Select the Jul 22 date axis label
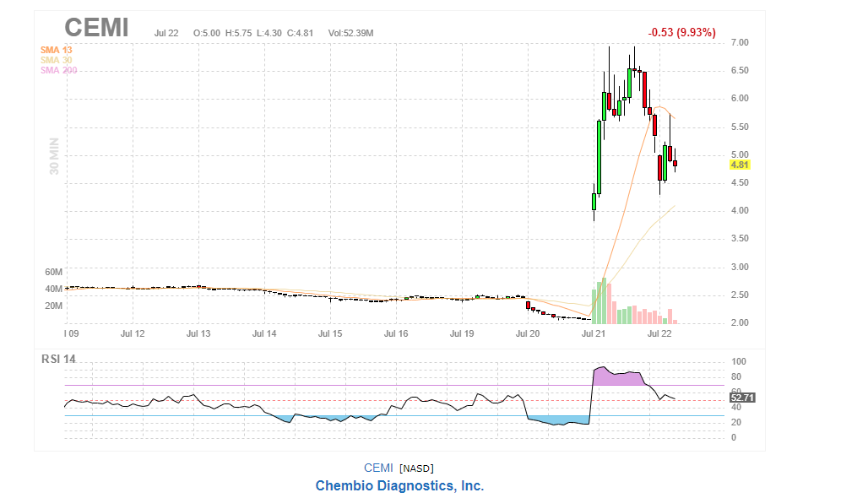Viewport: 868px width, 498px height. click(x=659, y=333)
